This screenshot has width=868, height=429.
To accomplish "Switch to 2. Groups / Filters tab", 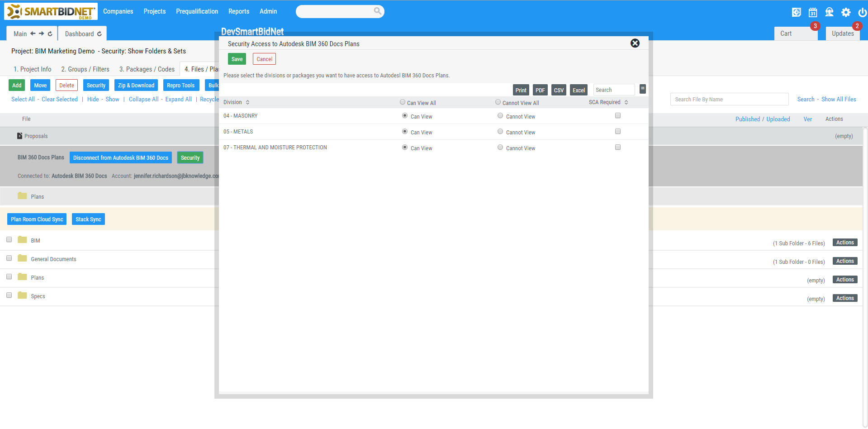I will (x=85, y=69).
